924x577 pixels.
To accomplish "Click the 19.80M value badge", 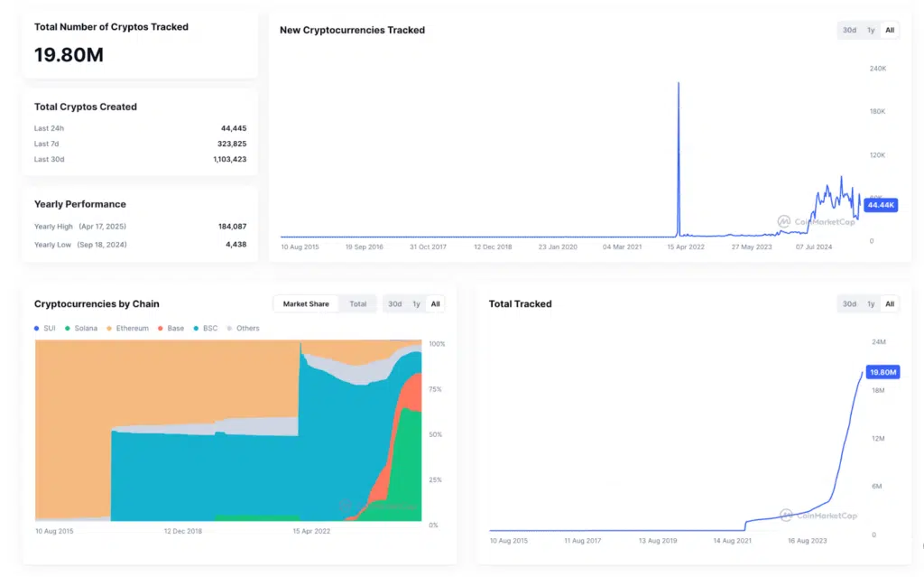I will [x=882, y=371].
